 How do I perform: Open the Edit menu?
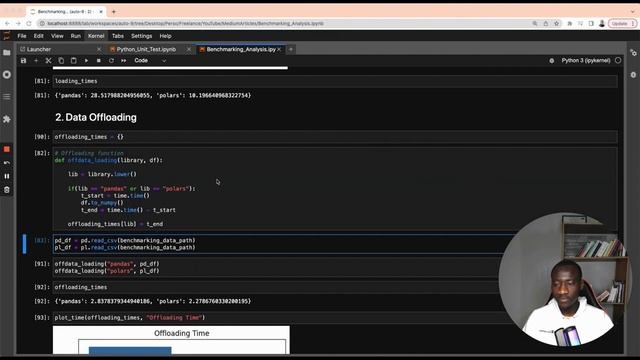tap(38, 36)
